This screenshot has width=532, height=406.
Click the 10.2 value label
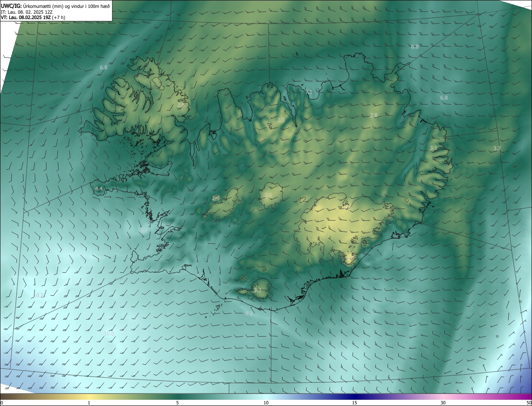pos(39,295)
